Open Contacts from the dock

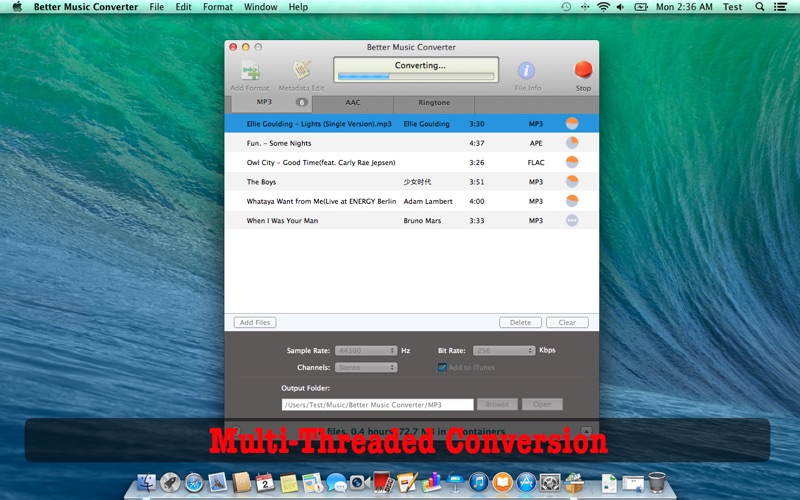point(241,482)
